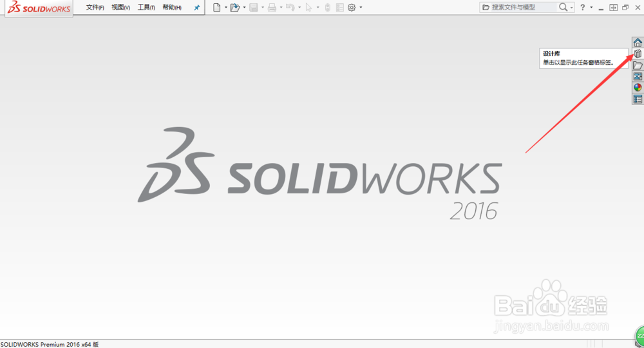
Task: Click status text SOLIDWORKS Premium 2016 x64 版
Action: [50, 344]
